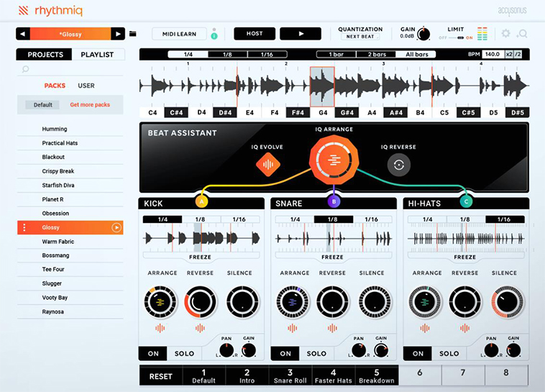545x392 pixels.
Task: Click the Host sync button
Action: (255, 34)
